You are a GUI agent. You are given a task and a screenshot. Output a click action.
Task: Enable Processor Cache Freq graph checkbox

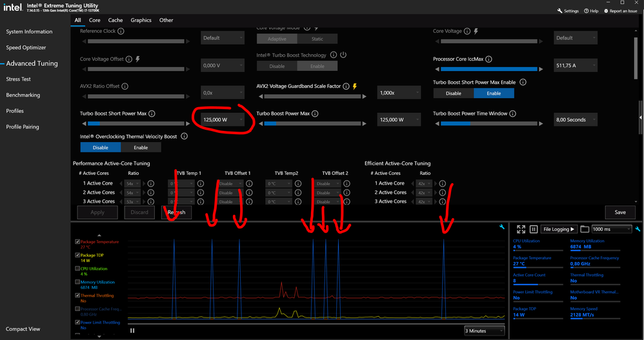tap(77, 309)
